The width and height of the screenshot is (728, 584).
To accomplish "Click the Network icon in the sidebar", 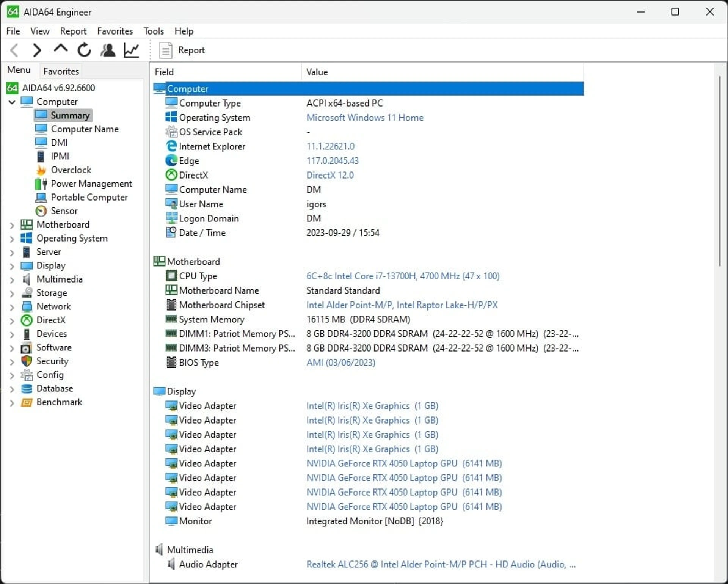I will [27, 306].
